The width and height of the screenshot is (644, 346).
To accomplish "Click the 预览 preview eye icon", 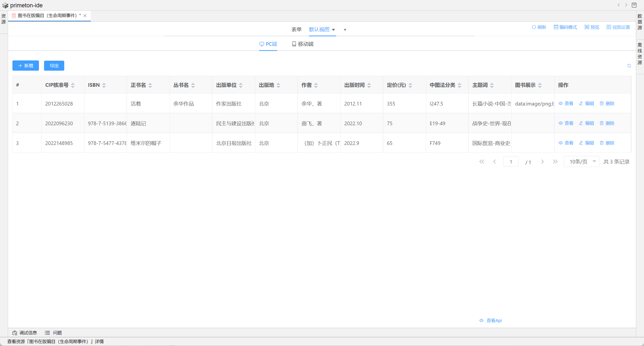I will point(587,27).
